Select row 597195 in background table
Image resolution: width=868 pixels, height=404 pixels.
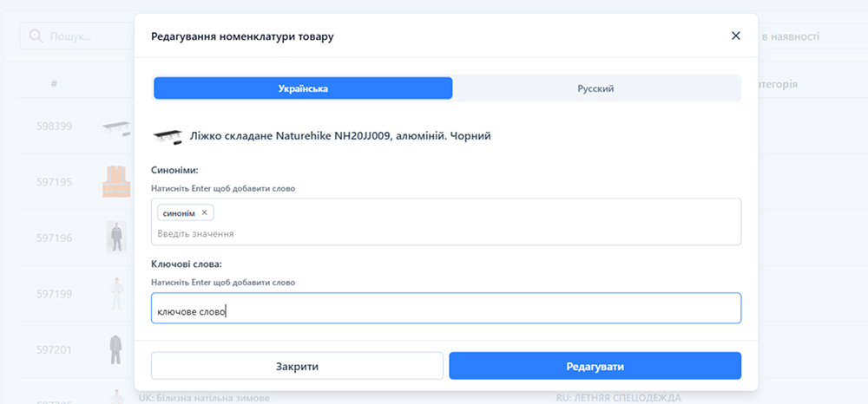pos(54,182)
